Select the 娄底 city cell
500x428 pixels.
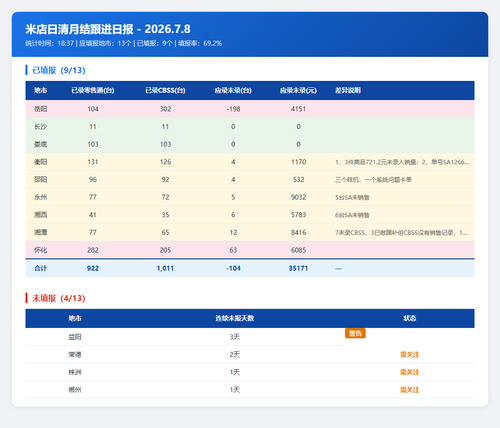click(41, 144)
